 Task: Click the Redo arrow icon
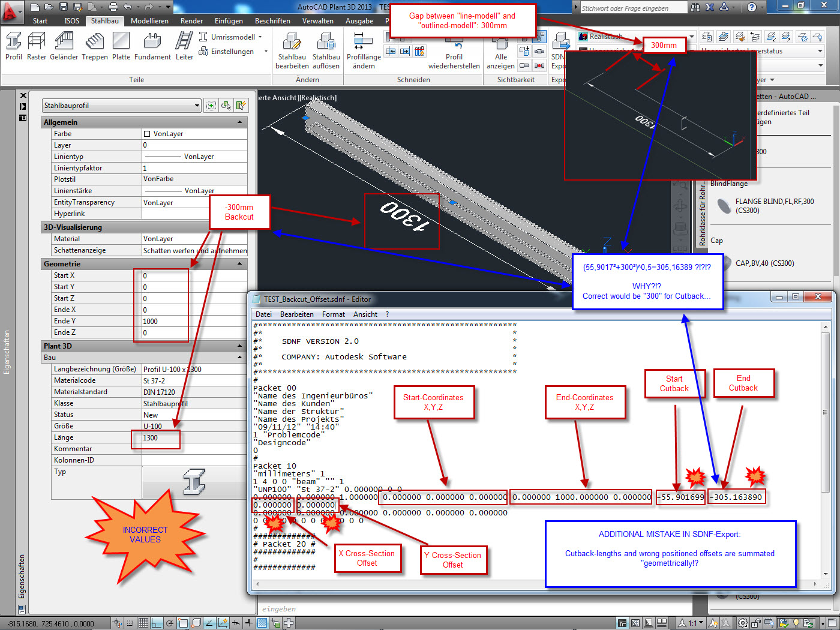tap(148, 7)
